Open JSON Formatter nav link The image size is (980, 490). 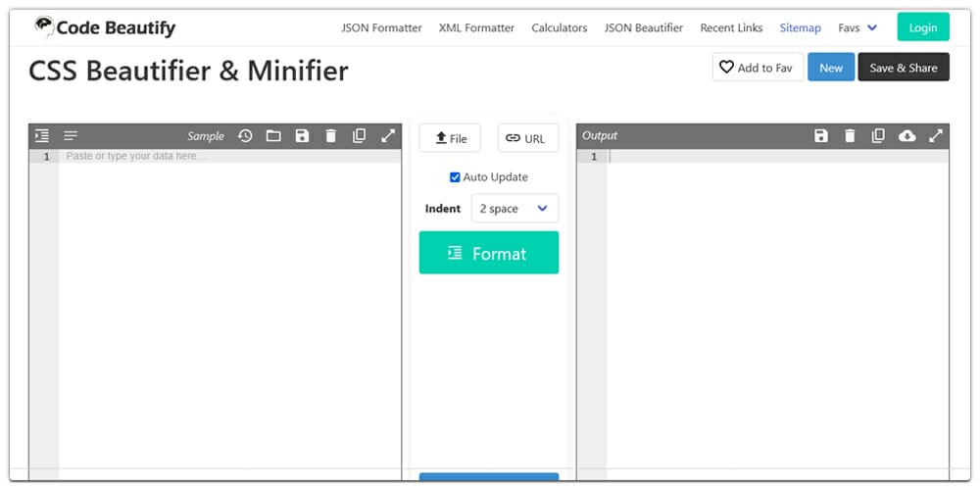point(381,28)
